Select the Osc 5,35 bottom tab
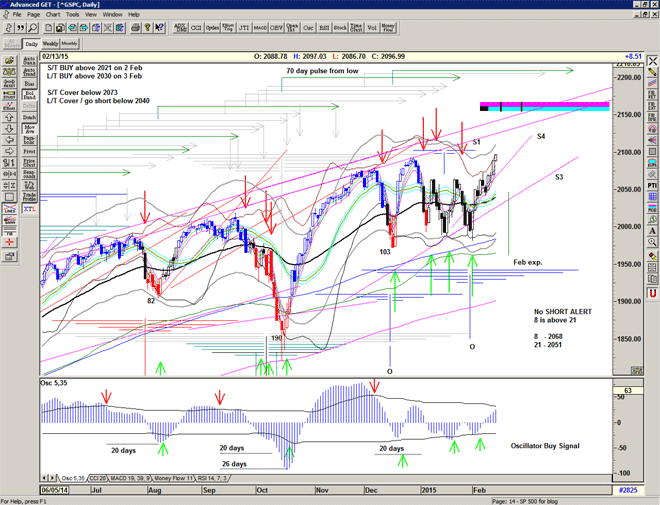This screenshot has width=660, height=505. (x=72, y=479)
